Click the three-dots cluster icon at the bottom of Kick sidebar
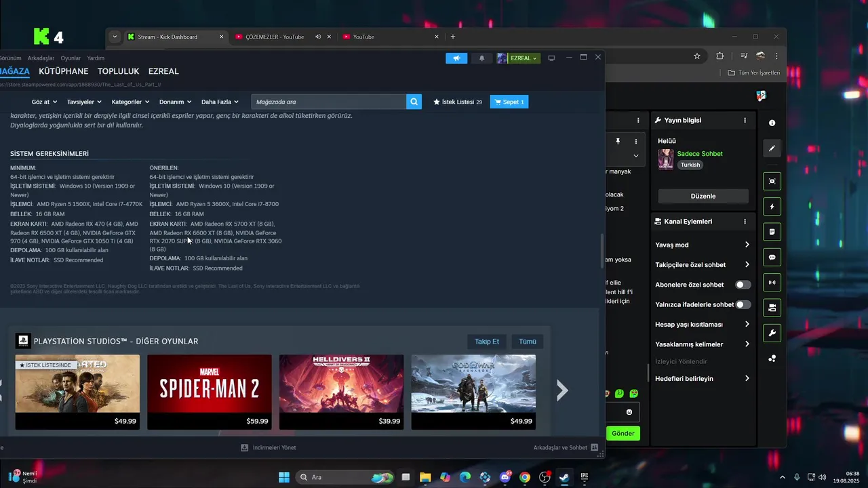This screenshot has width=868, height=488. point(772,359)
